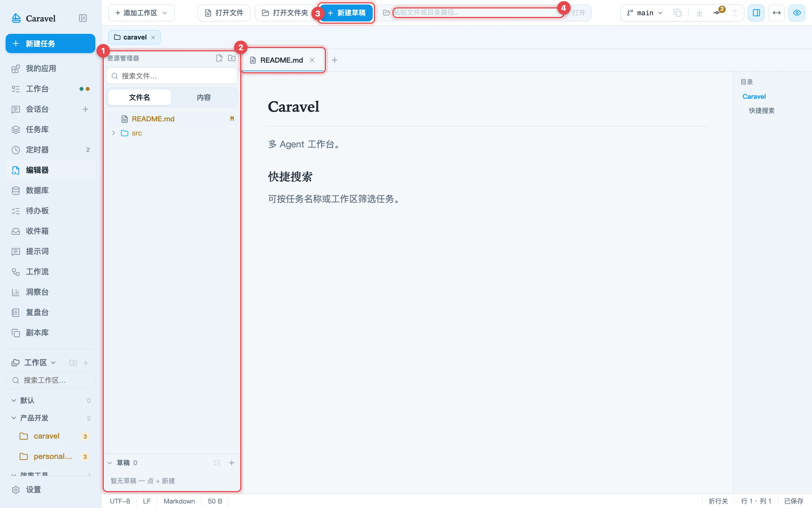Close the caravel workspace chip
Screen dimensions: 812x508
pyautogui.click(x=153, y=37)
